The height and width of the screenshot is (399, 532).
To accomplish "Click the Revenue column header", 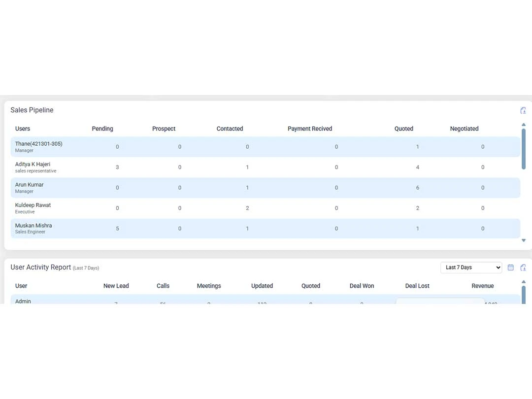I will pyautogui.click(x=482, y=286).
